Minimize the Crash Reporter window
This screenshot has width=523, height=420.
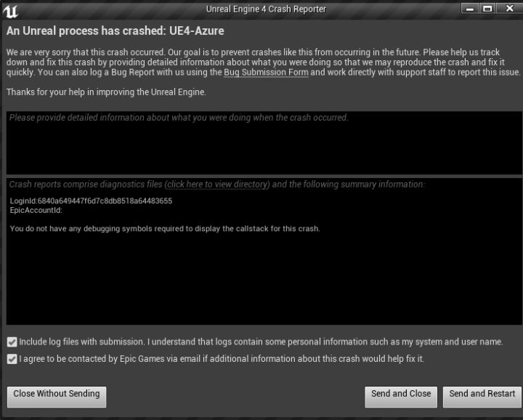(x=470, y=9)
